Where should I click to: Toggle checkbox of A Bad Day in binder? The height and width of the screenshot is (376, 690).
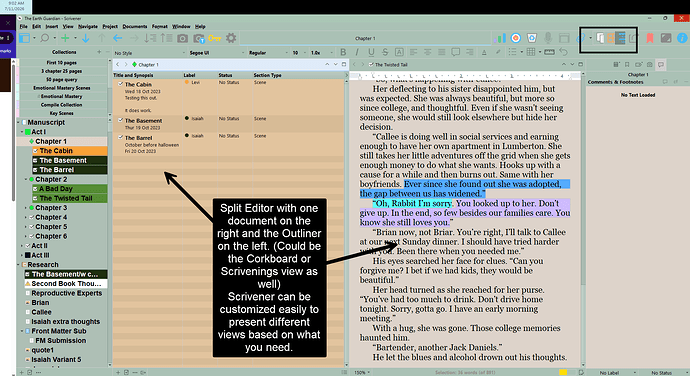click(x=36, y=188)
